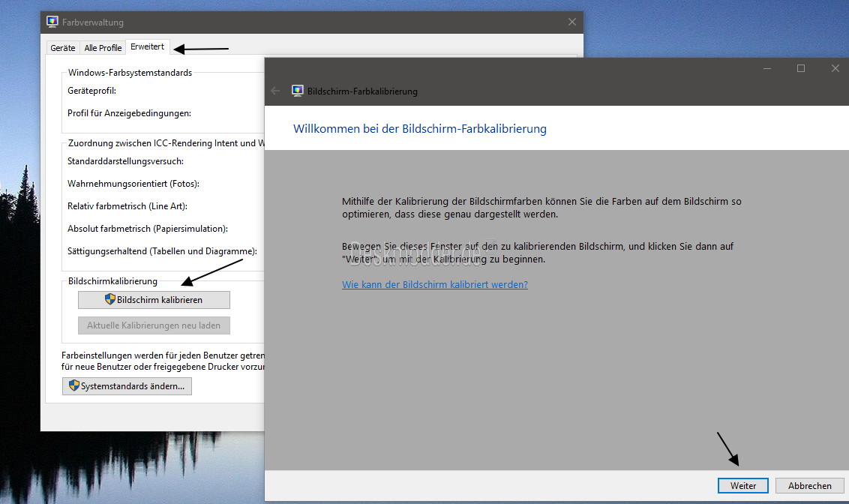Maximize the Bildschirm-Farbkalibrierung window
This screenshot has width=849, height=504.
coord(801,68)
